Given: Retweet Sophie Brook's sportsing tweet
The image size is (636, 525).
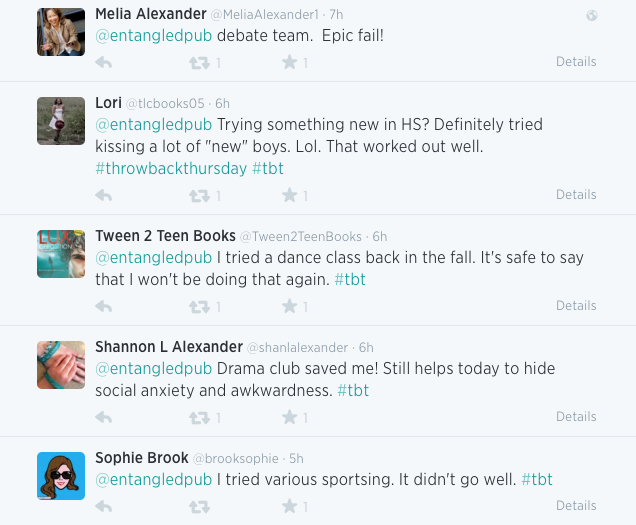Looking at the screenshot, I should coord(199,506).
